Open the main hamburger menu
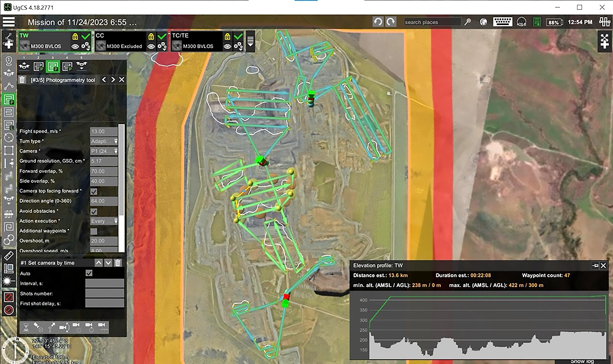The height and width of the screenshot is (364, 613). point(8,22)
